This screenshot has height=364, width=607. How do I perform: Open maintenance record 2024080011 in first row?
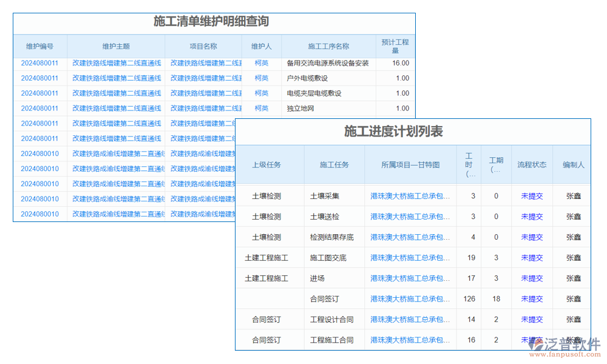[40, 62]
